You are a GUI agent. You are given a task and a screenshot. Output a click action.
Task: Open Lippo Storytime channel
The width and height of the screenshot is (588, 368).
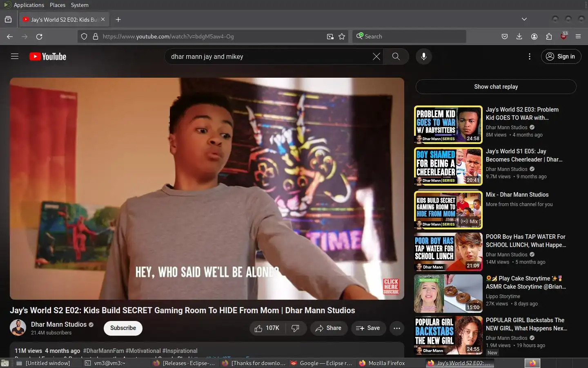click(x=503, y=296)
